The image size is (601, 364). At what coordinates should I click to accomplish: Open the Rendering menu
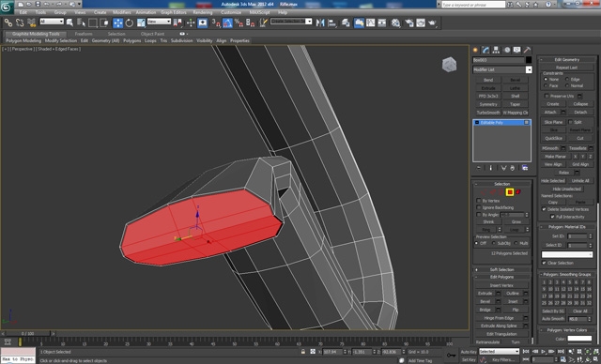coord(203,12)
